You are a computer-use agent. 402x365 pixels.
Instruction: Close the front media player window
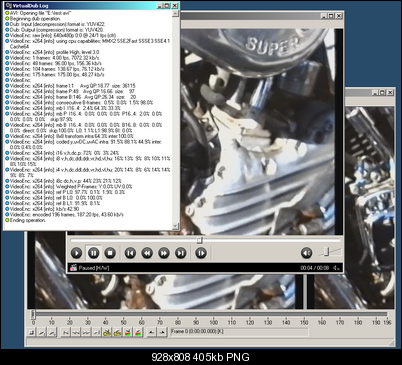[x=339, y=16]
